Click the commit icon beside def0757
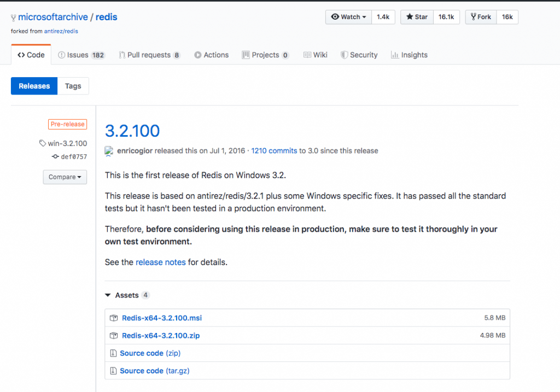 coord(55,156)
